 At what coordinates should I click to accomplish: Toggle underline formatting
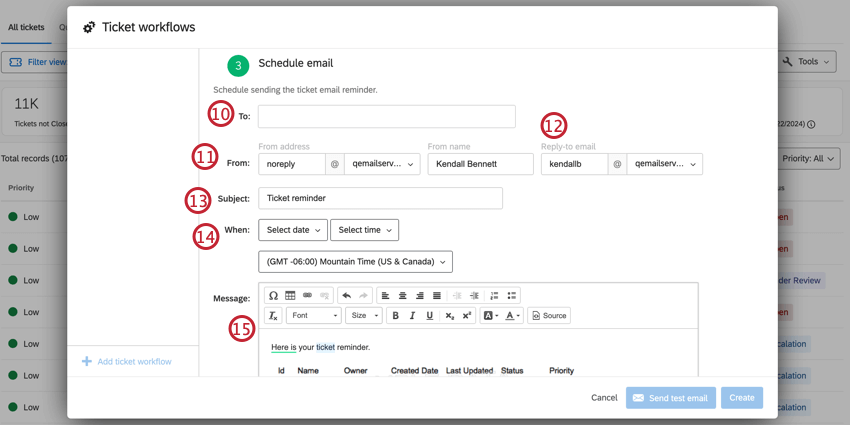[429, 315]
